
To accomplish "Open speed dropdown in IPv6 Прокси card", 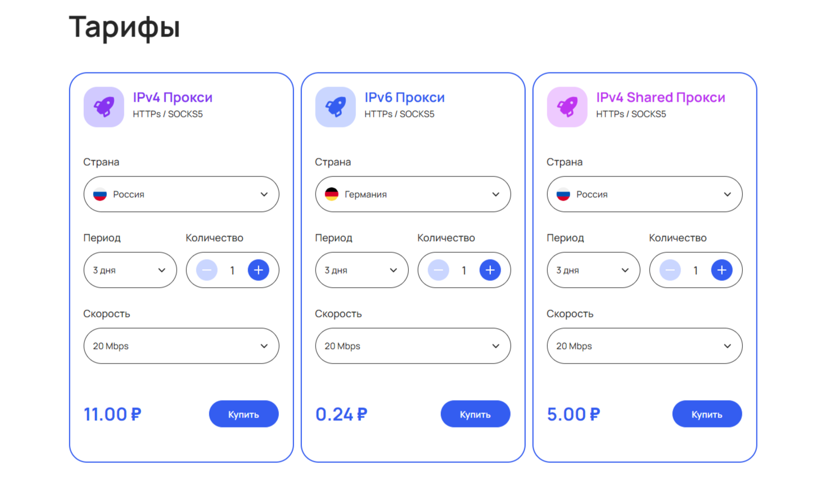I will click(x=413, y=346).
